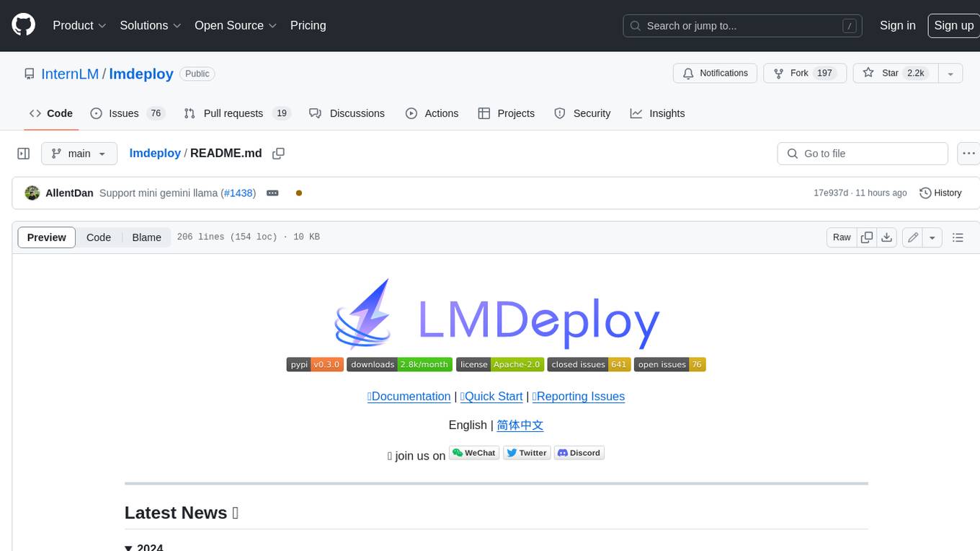Open the document outline icon
Screen dimensions: 980x551
tap(958, 237)
